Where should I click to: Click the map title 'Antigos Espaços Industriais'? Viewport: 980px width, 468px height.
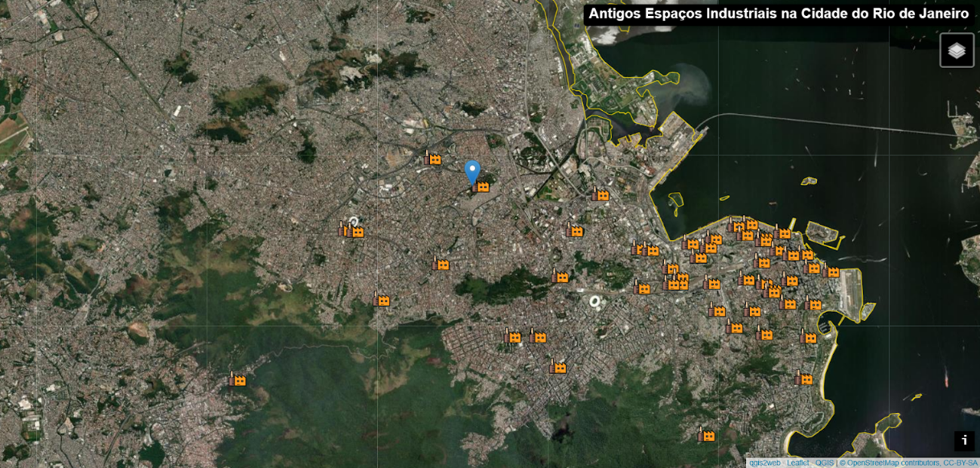click(x=778, y=14)
